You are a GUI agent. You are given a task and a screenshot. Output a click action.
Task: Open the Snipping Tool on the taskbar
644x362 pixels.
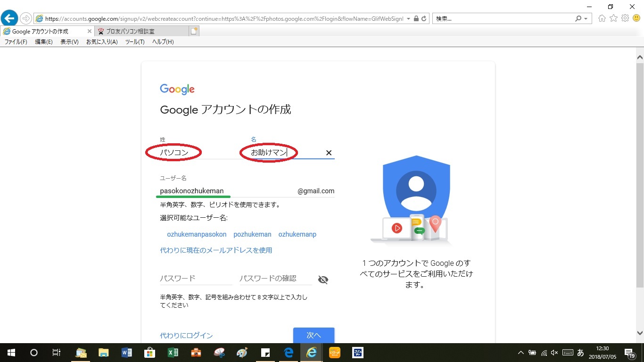pos(220,353)
